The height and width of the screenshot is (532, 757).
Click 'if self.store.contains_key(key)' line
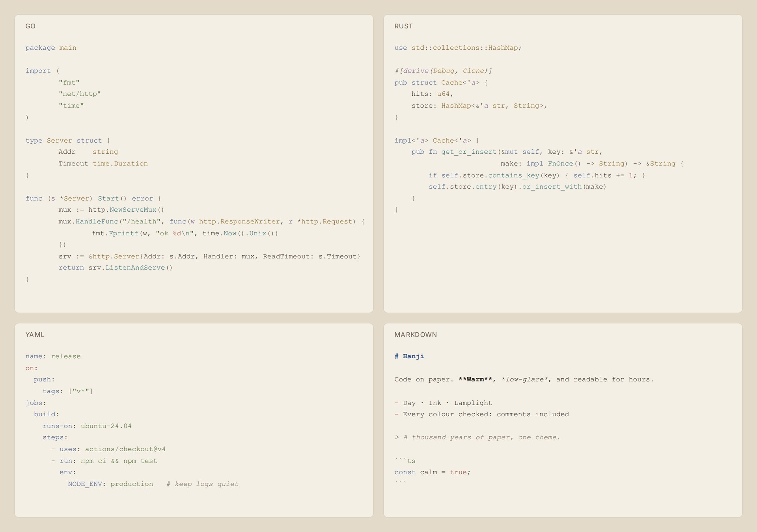coord(537,175)
